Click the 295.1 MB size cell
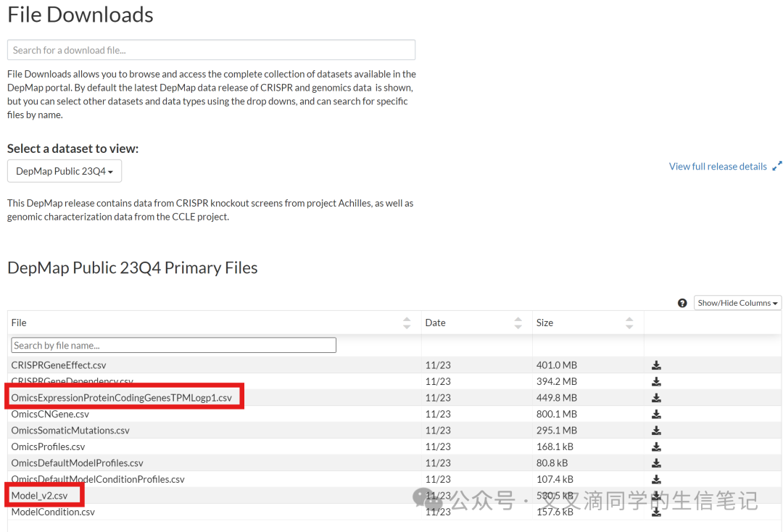The height and width of the screenshot is (532, 783). [x=556, y=431]
